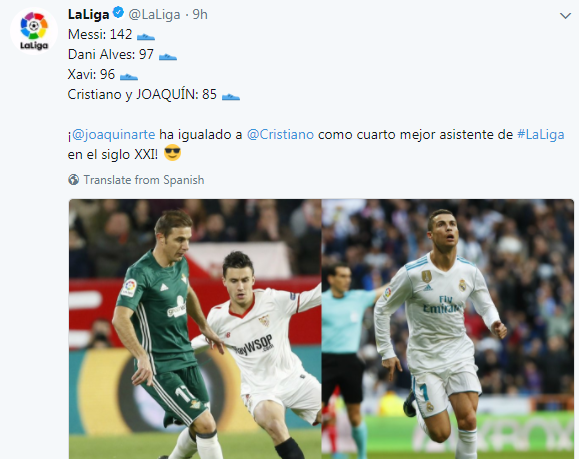Expand the tweet options chevron

[x=565, y=16]
